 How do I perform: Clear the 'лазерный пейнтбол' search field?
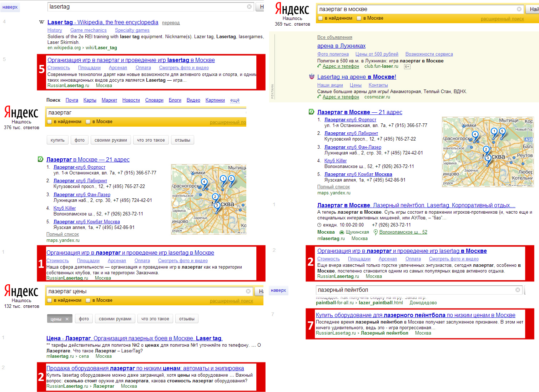click(518, 290)
